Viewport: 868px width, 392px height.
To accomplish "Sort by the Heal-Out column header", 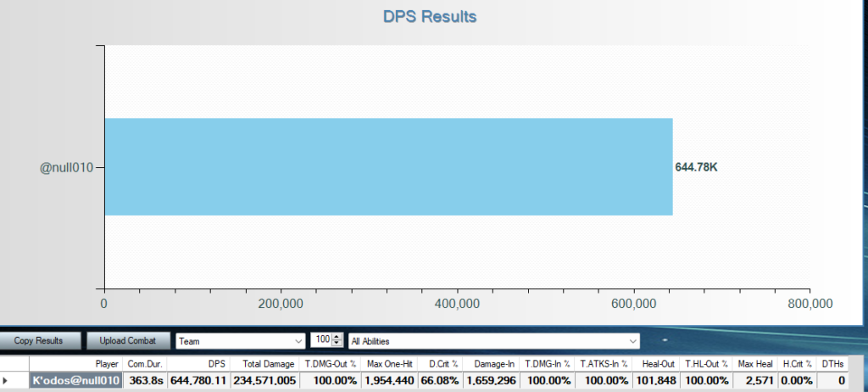I will click(x=659, y=363).
